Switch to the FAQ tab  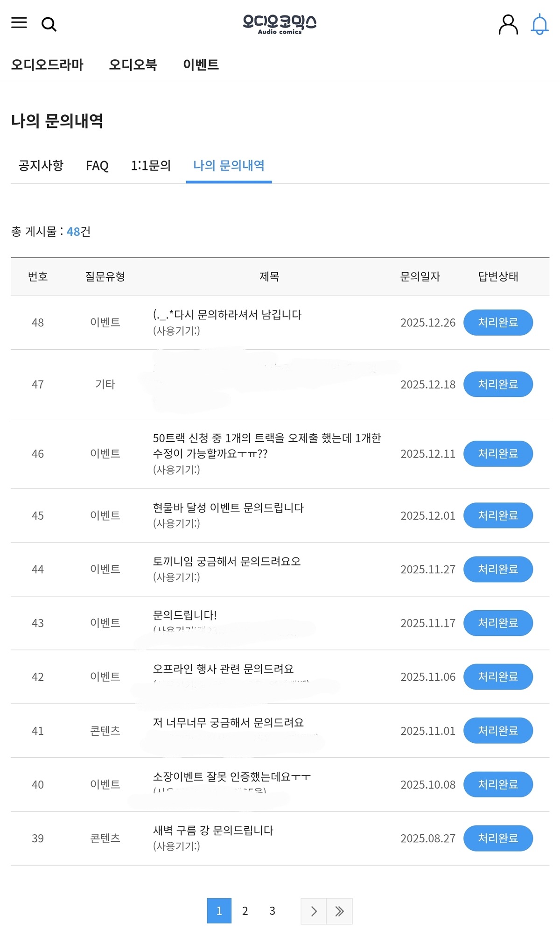pos(97,165)
